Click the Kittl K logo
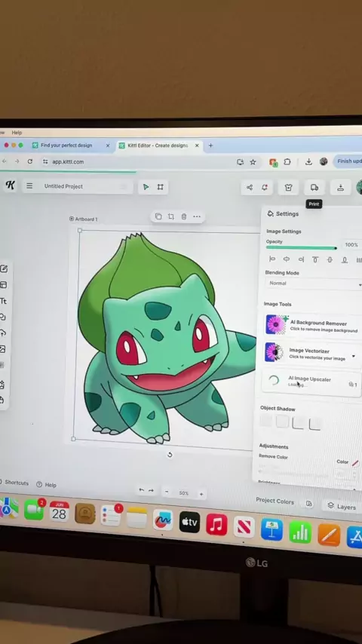The image size is (362, 644). 11,186
